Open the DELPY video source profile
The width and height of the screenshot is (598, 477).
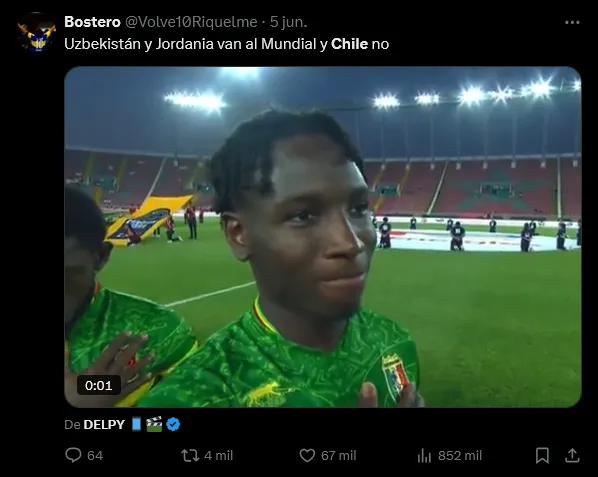click(104, 424)
